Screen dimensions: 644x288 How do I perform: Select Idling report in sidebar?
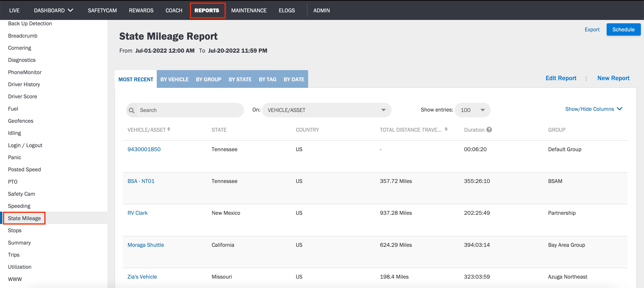[x=15, y=133]
